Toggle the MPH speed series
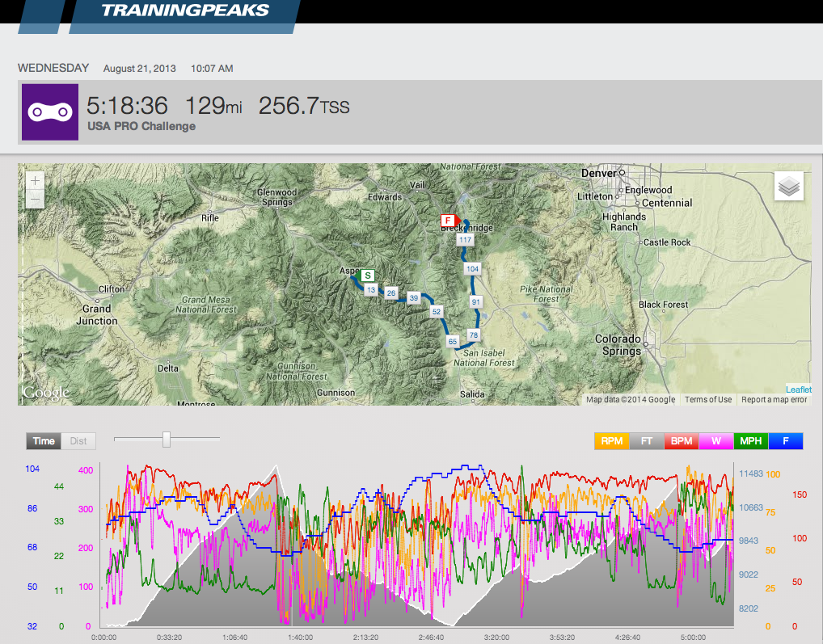This screenshot has height=644, width=823. pyautogui.click(x=750, y=441)
